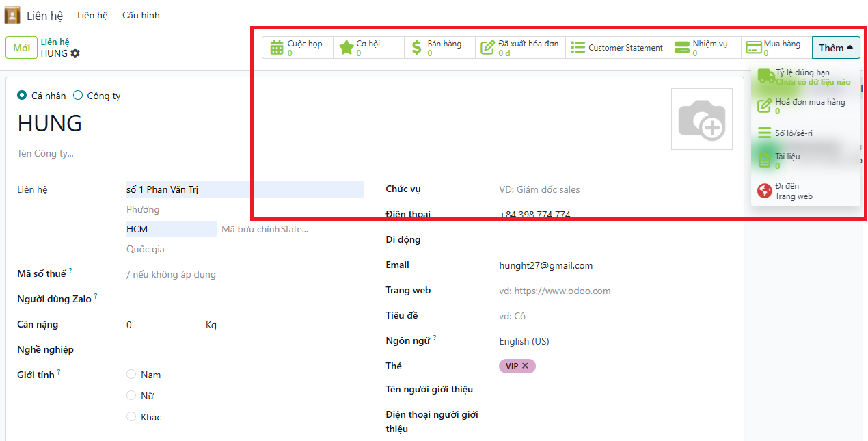Click the globe icon Đi đến Trang web
The width and height of the screenshot is (868, 441).
point(765,191)
